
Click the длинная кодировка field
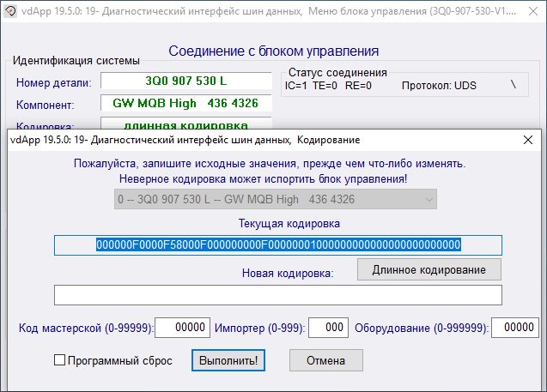[x=185, y=124]
